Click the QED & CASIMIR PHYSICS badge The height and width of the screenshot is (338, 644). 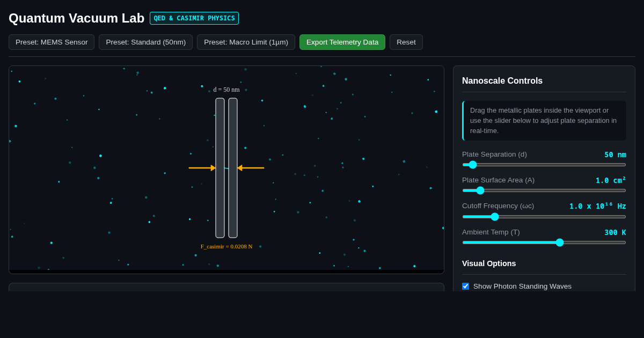194,18
